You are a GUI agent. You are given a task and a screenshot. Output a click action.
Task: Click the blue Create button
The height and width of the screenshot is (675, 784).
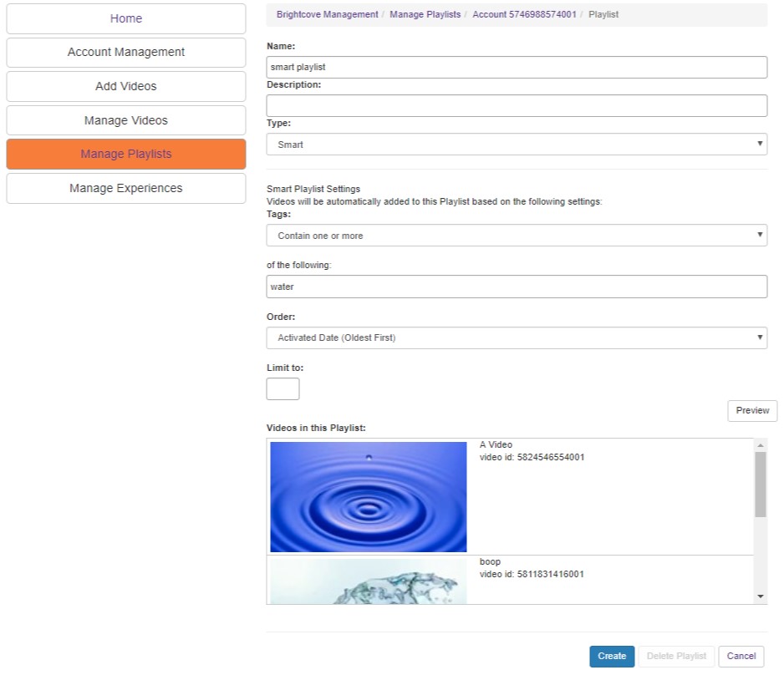point(612,656)
